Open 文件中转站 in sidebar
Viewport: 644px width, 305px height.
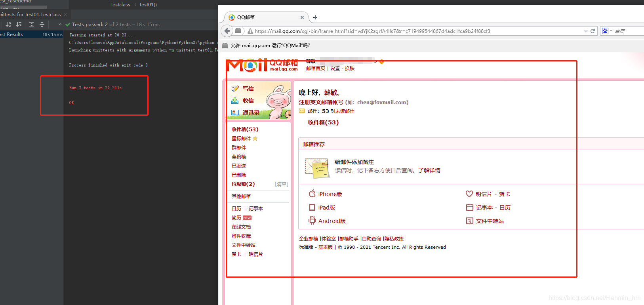(244, 245)
